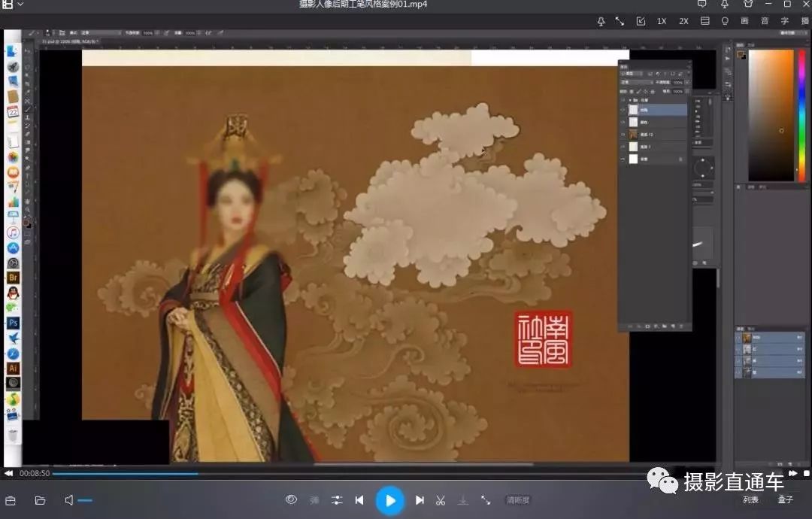Open the scissors clip tool
Viewport: 812px width, 519px height.
(441, 500)
